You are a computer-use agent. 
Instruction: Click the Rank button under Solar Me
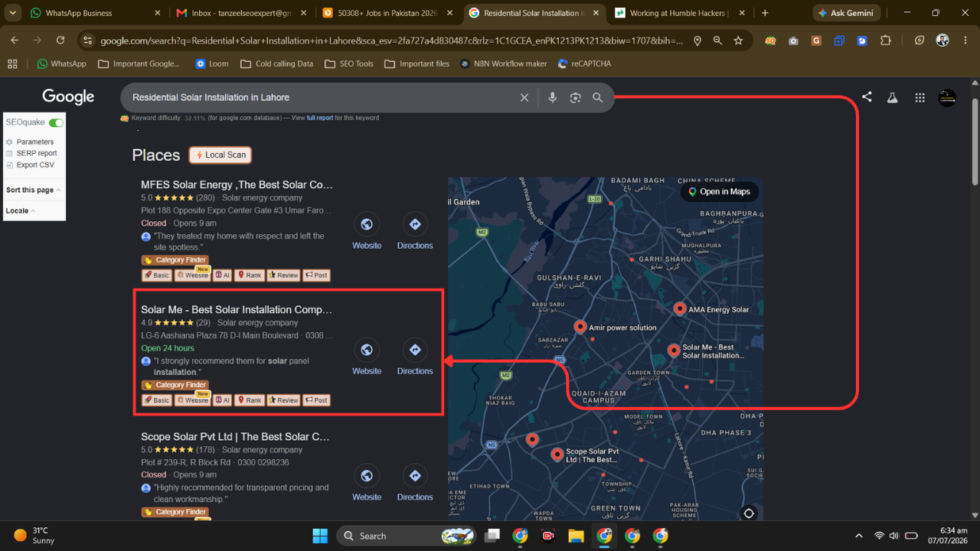249,400
